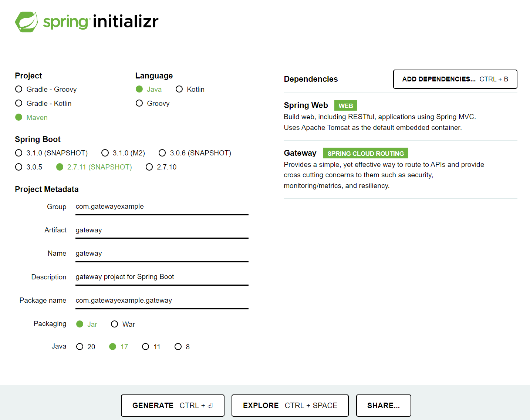Click the GENERATE button
This screenshot has width=530, height=420.
point(172,405)
